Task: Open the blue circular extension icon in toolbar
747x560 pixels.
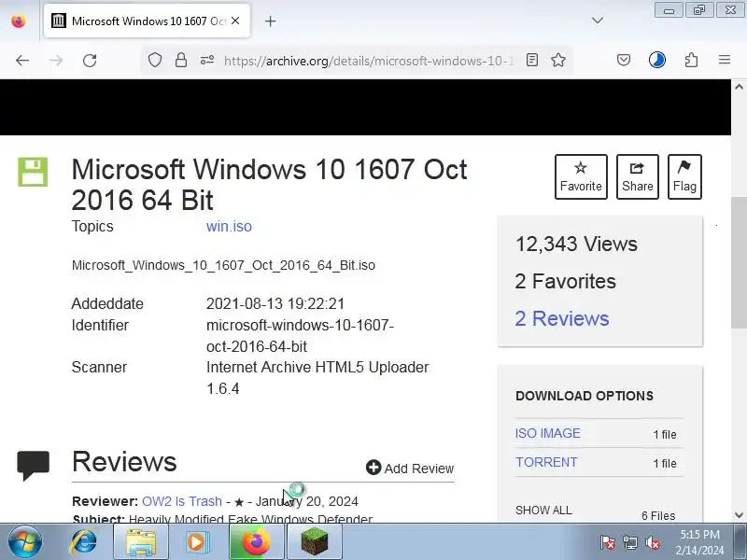Action: (657, 60)
